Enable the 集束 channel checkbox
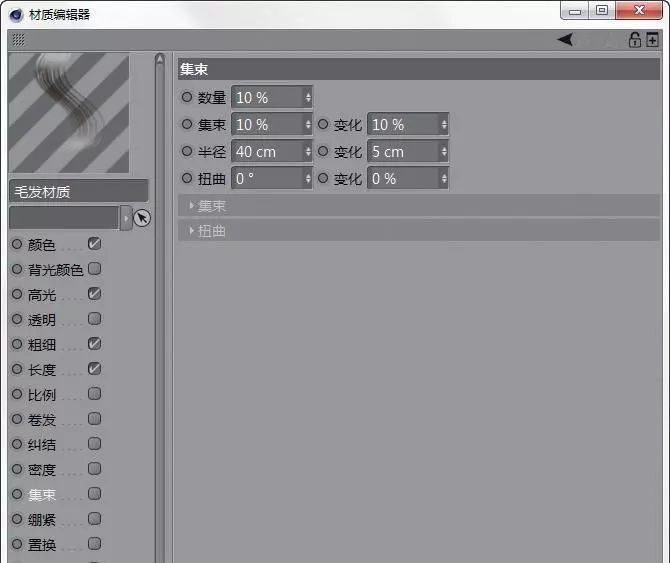Screen dimensions: 670x563 (94, 494)
